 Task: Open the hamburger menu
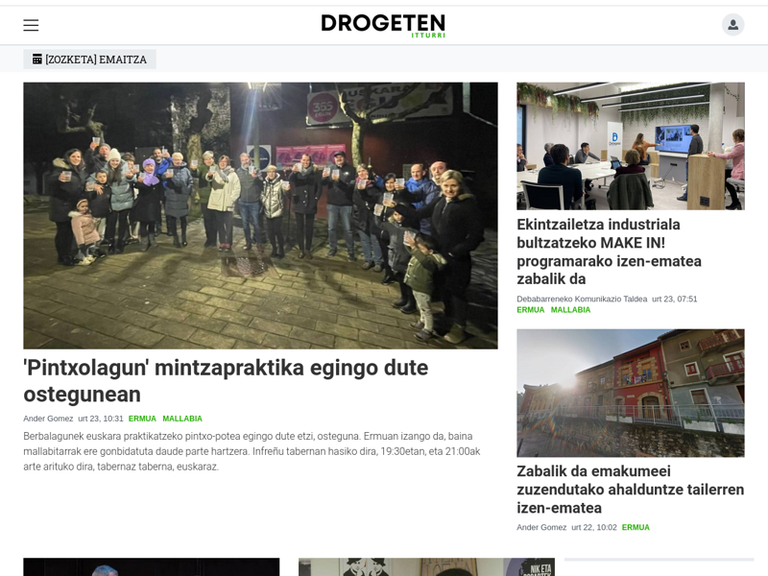tap(31, 25)
